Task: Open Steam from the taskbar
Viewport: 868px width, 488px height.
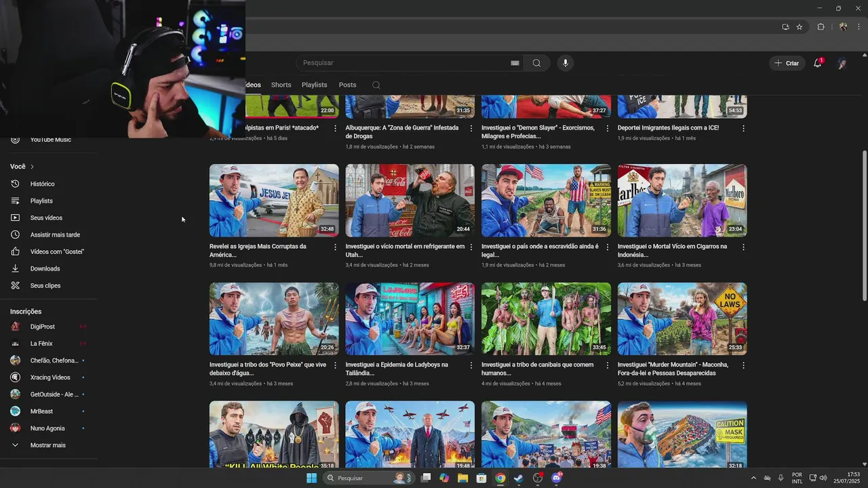Action: 518,478
